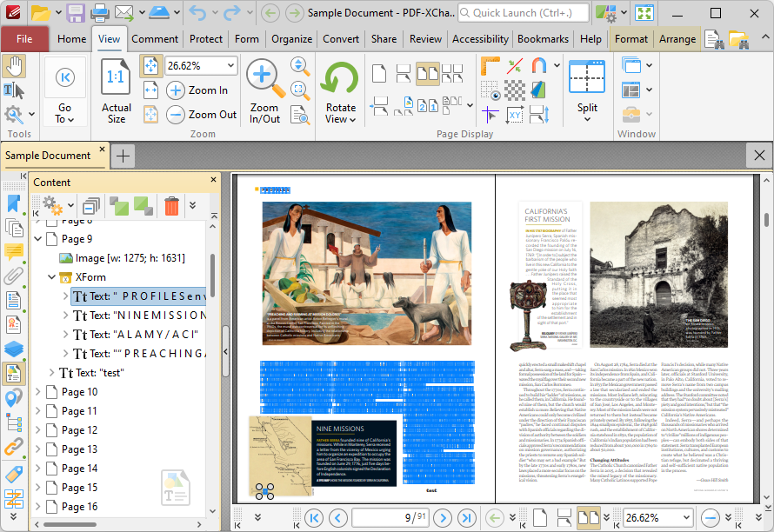Screen dimensions: 774x532
Task: Close the Content panel
Action: [x=213, y=180]
